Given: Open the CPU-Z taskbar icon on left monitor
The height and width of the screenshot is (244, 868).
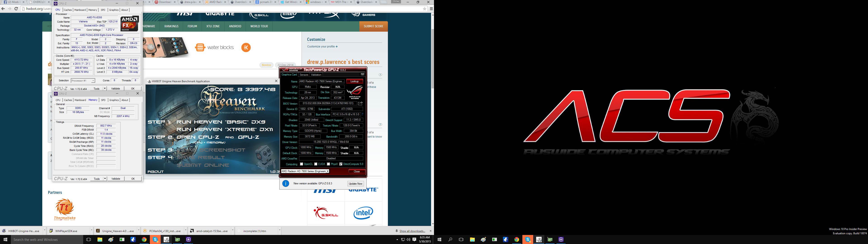Looking at the screenshot, I should pyautogui.click(x=188, y=240).
